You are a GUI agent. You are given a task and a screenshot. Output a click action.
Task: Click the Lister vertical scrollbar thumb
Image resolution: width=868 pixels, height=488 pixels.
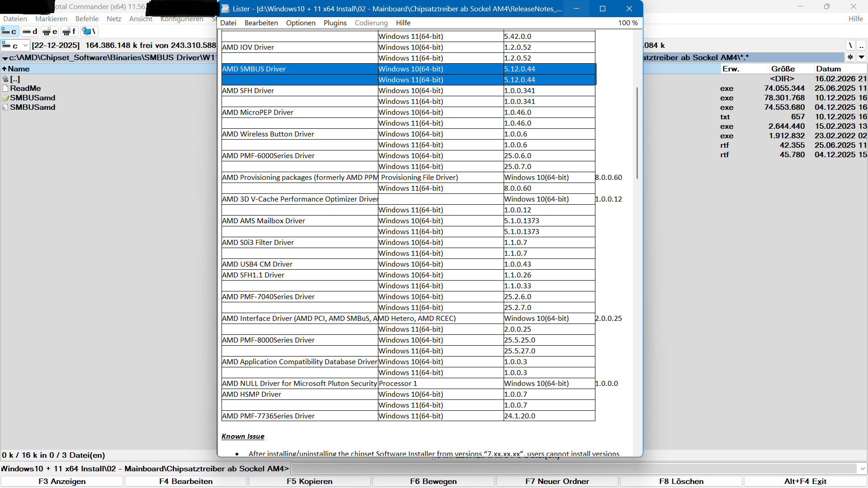click(637, 132)
